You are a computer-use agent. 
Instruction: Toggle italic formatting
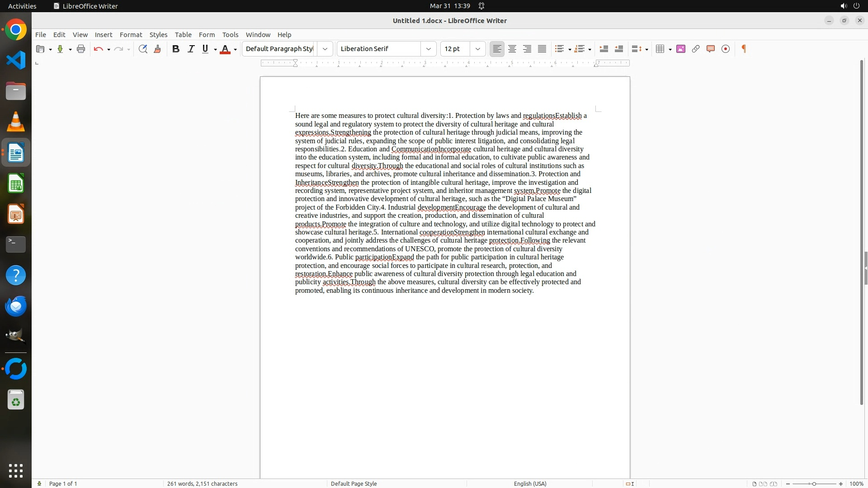click(x=191, y=49)
